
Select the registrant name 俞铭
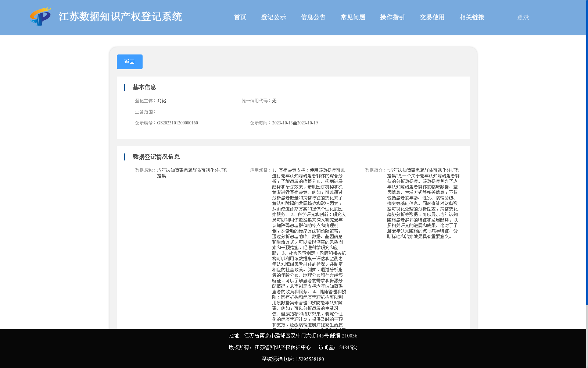pos(162,101)
